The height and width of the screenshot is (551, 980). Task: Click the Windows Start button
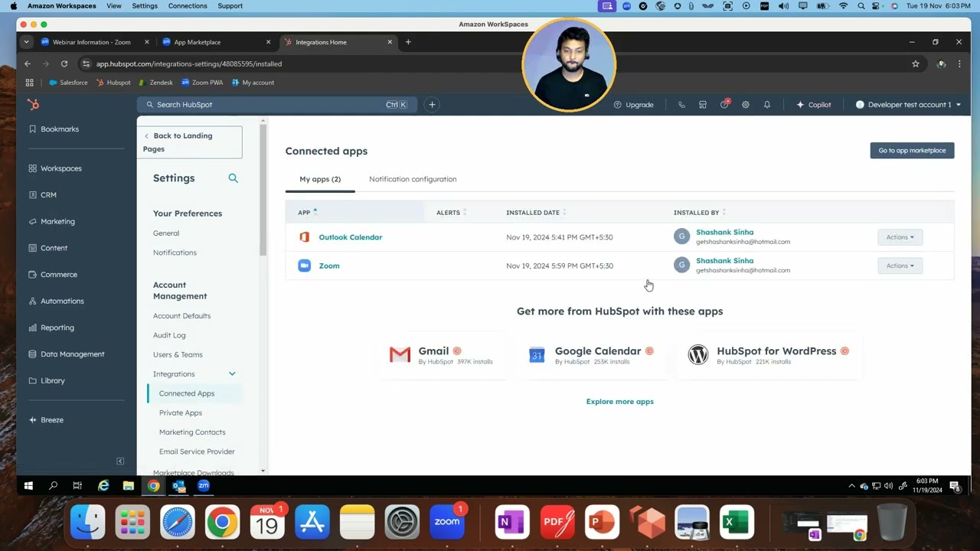click(x=28, y=486)
